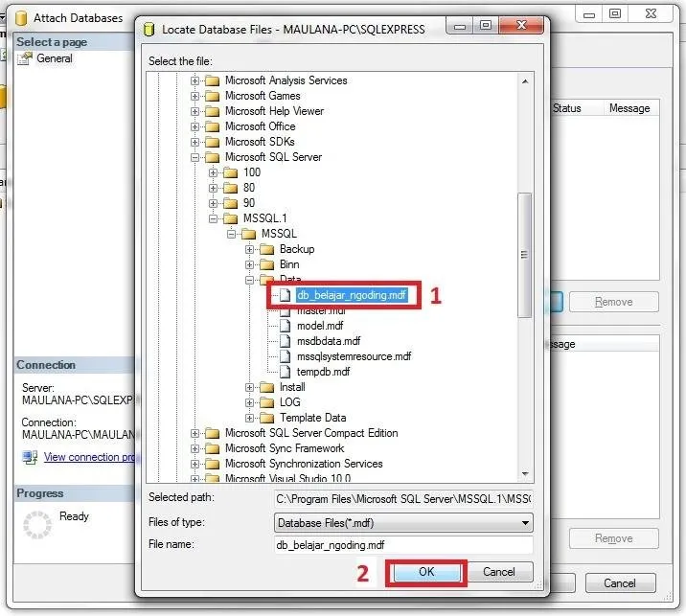
Task: Expand Microsoft Help Viewer node
Action: coord(195,111)
